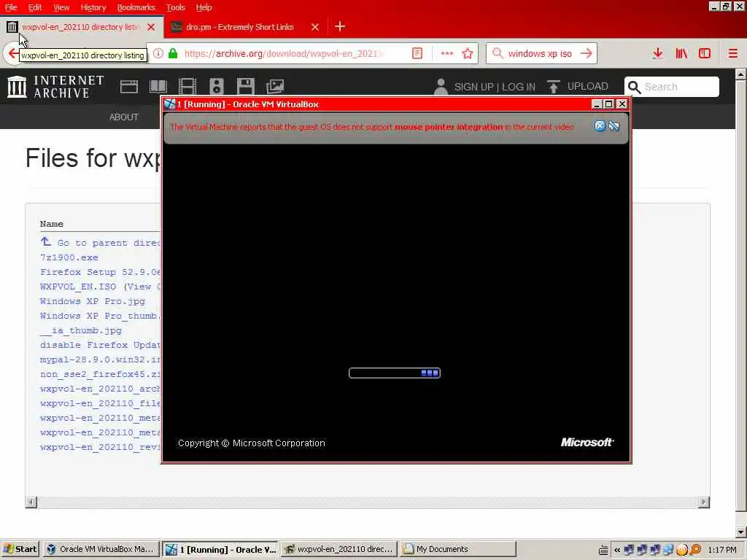Open the Firefox Setup 52.9.0 link
The width and height of the screenshot is (747, 560).
(x=101, y=272)
